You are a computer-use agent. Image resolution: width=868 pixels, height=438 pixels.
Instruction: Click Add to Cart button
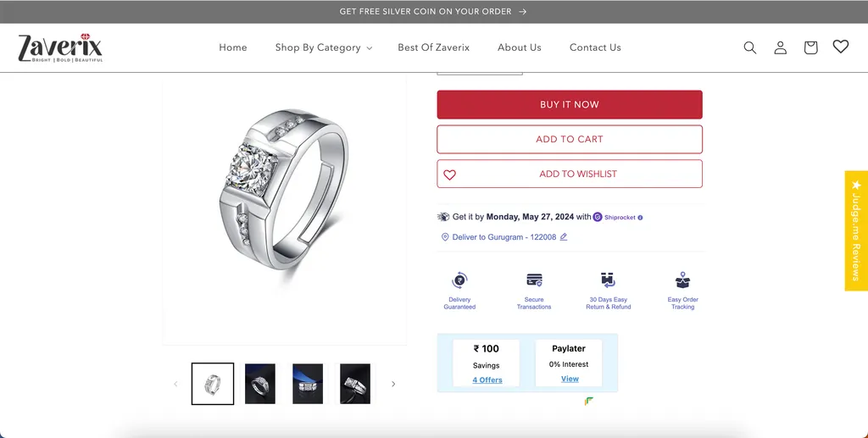pyautogui.click(x=570, y=139)
